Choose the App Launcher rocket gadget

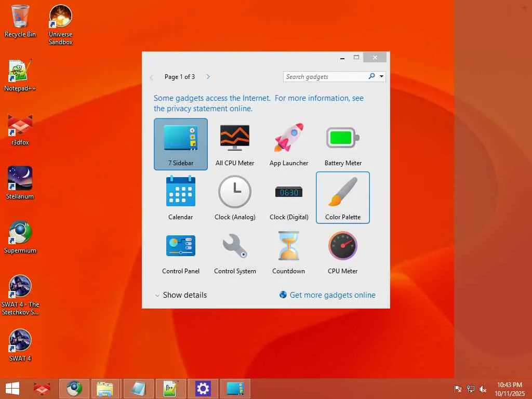click(x=289, y=144)
